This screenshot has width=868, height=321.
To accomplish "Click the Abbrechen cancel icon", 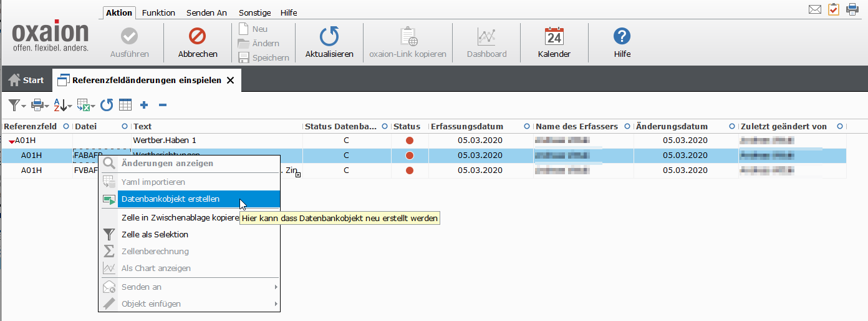I will point(198,37).
